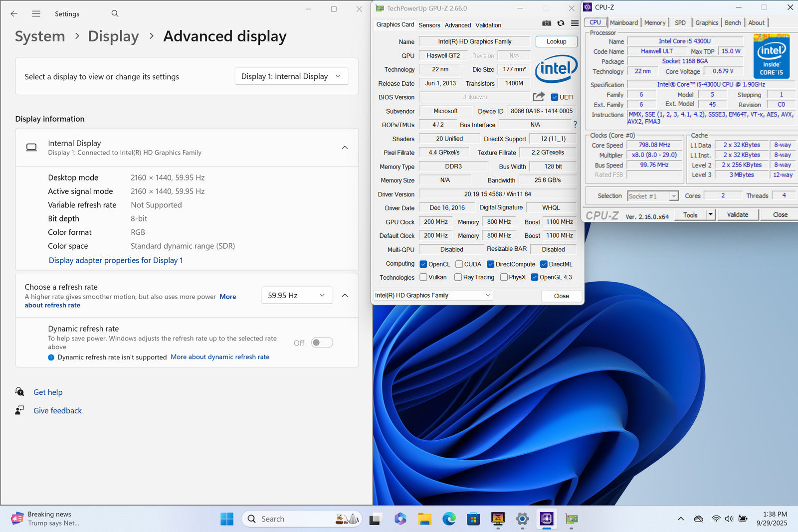
Task: Enable the Vulkan checkbox
Action: [423, 277]
